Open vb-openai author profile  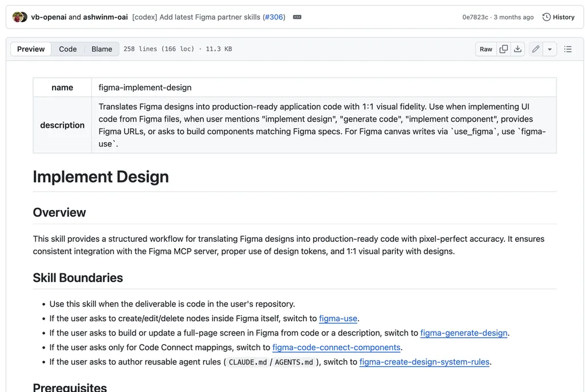pyautogui.click(x=49, y=17)
